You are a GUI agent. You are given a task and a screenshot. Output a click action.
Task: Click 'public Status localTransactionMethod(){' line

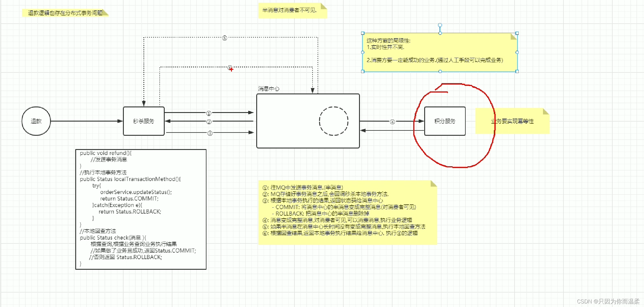click(x=130, y=179)
